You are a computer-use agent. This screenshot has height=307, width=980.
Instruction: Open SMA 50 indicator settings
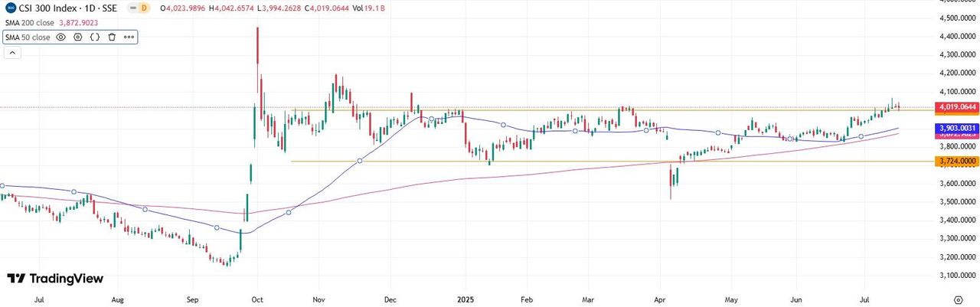[x=77, y=37]
